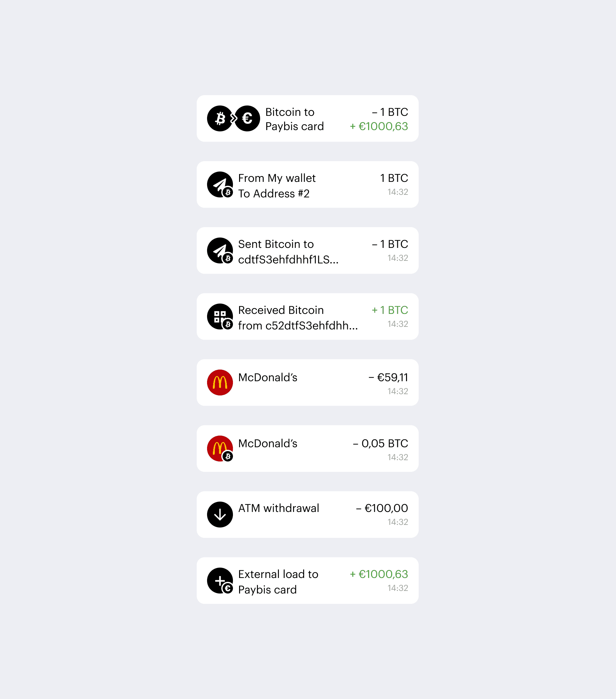Click the green + 1 BTC received amount
This screenshot has width=616, height=699.
click(390, 310)
